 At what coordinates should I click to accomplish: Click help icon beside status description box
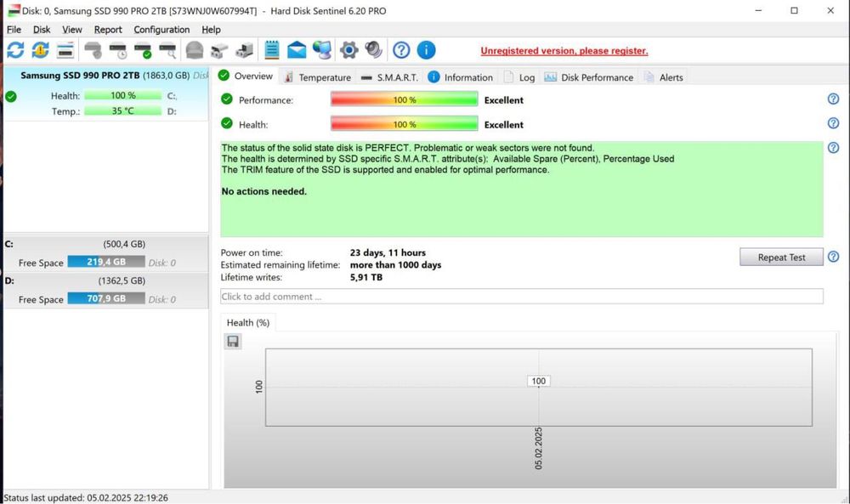(x=833, y=147)
